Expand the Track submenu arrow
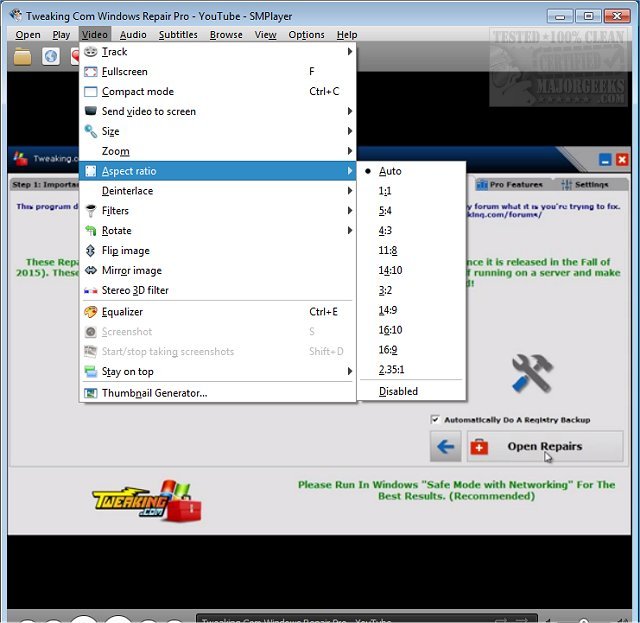This screenshot has height=623, width=640. pyautogui.click(x=350, y=51)
